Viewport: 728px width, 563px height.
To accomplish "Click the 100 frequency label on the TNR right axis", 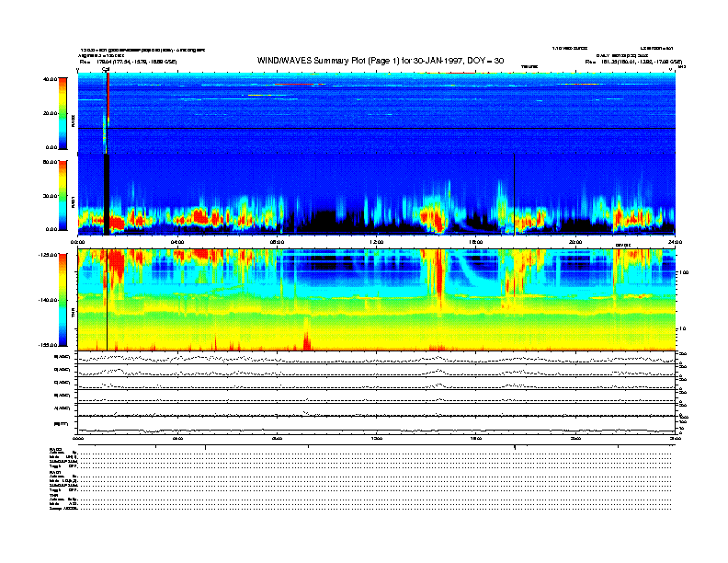I will tap(684, 272).
